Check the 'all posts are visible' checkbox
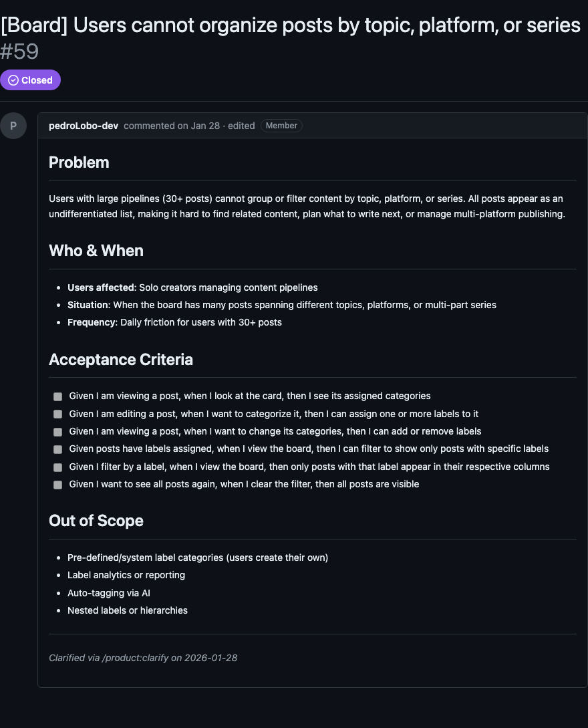The width and height of the screenshot is (588, 728). pos(57,485)
